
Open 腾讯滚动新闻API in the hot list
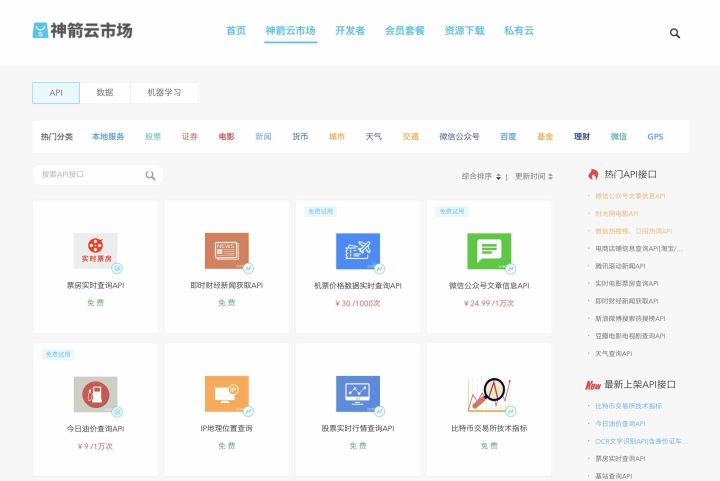pos(620,266)
